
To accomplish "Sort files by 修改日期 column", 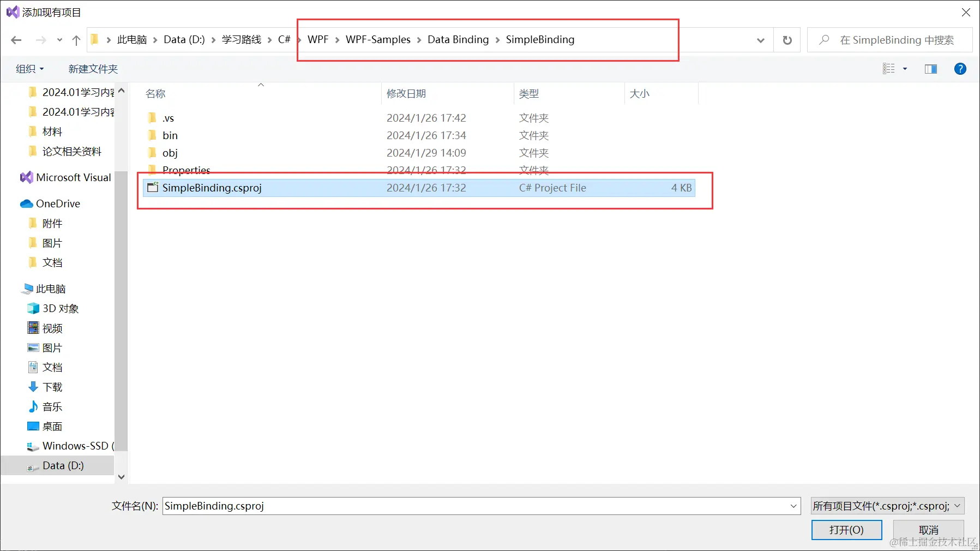I will 406,93.
